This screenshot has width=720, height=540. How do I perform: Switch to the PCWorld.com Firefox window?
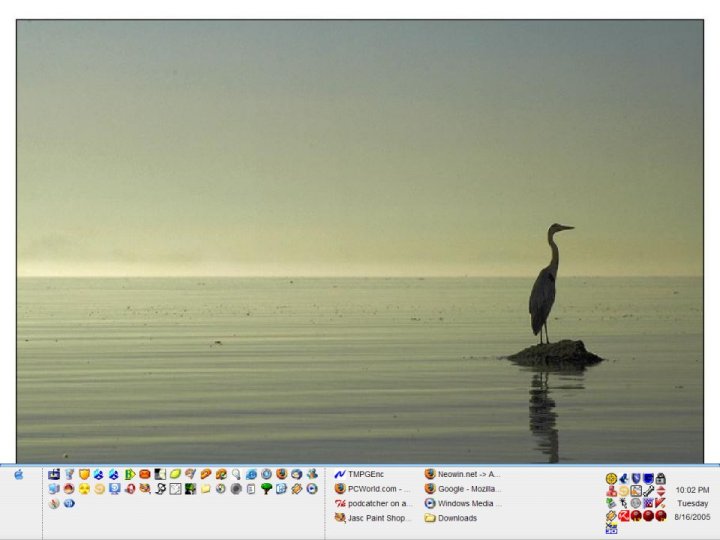pos(372,489)
